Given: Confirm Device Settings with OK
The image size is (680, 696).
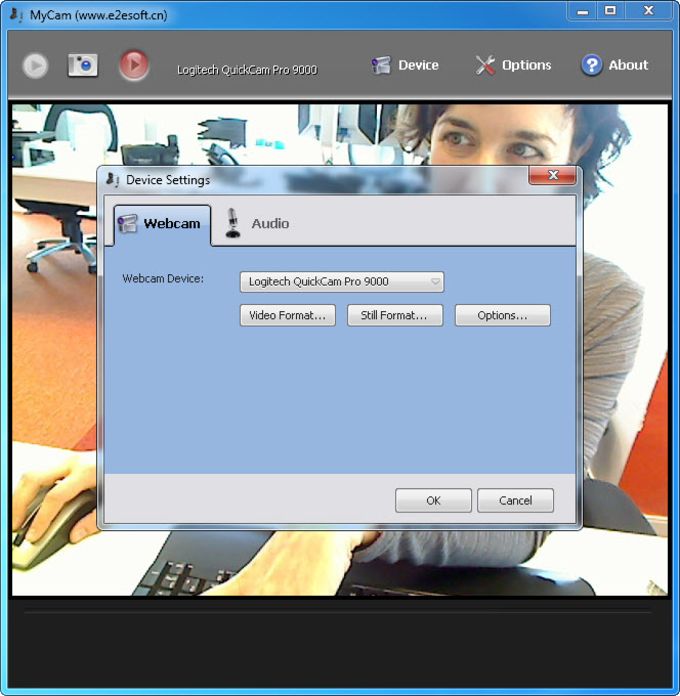Looking at the screenshot, I should pos(433,501).
